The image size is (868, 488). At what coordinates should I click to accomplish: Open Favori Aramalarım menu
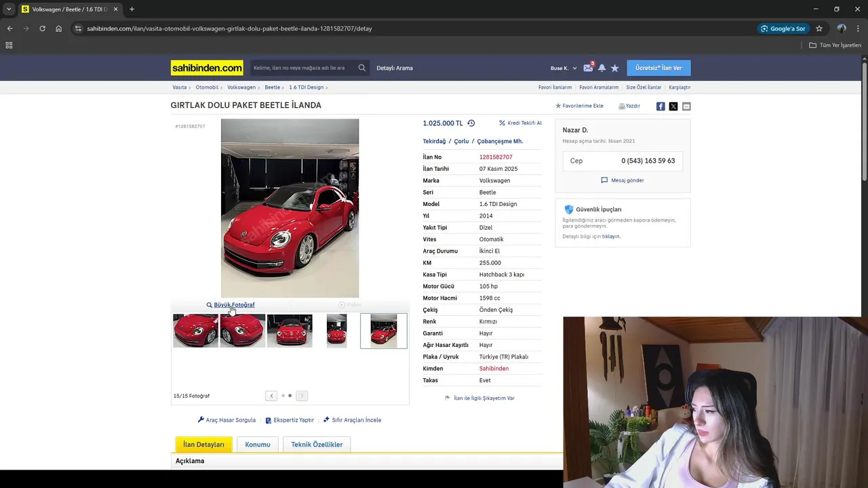599,87
